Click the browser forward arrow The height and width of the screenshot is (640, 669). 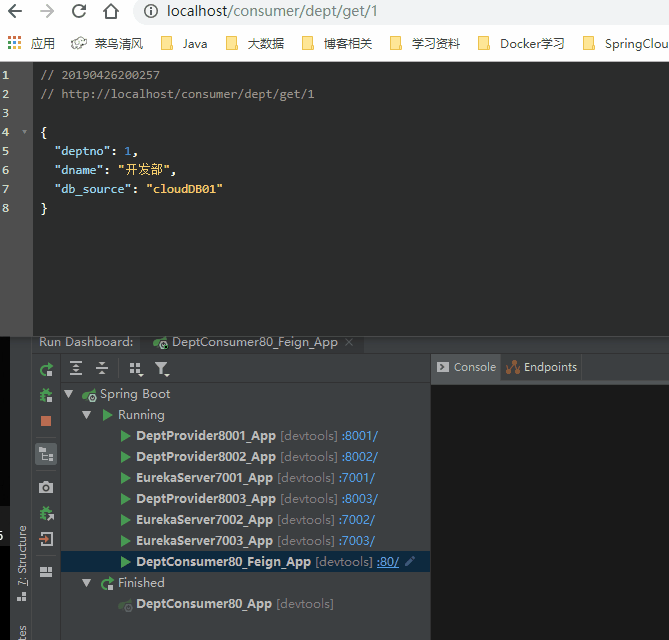point(47,11)
